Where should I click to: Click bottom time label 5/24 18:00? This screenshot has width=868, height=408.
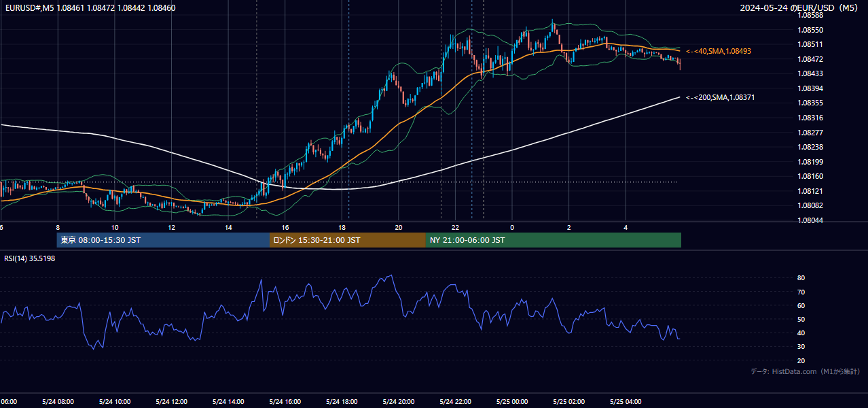click(x=342, y=401)
